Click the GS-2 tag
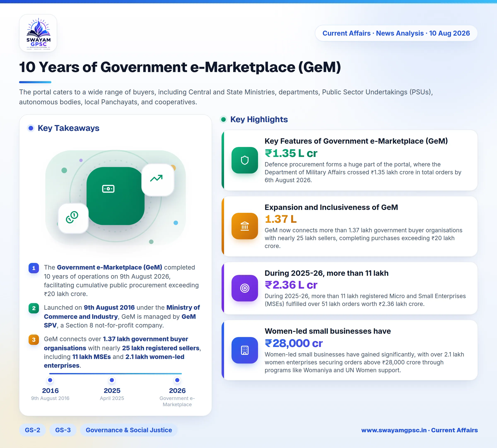The image size is (497, 448). click(33, 430)
